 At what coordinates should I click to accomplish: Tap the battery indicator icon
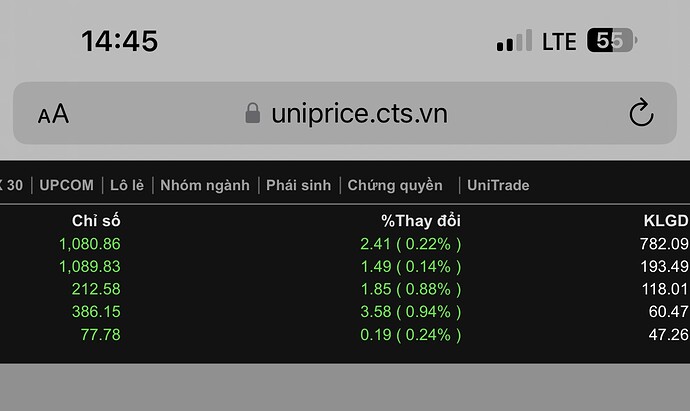coord(611,41)
